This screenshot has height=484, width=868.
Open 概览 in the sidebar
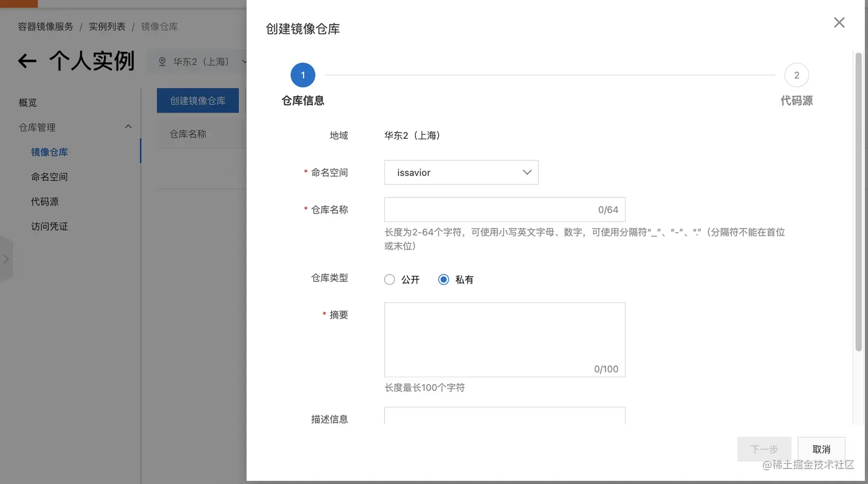click(28, 102)
